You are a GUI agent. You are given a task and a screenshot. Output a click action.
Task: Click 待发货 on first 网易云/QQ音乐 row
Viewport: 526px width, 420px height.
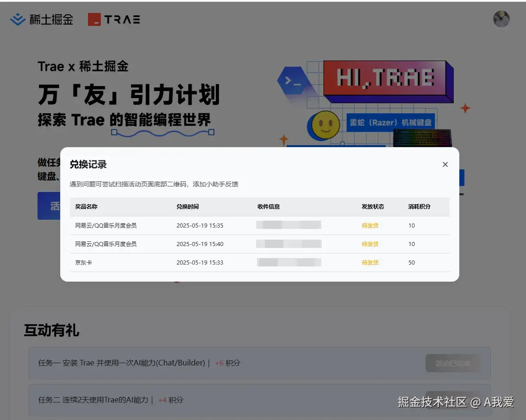[369, 225]
